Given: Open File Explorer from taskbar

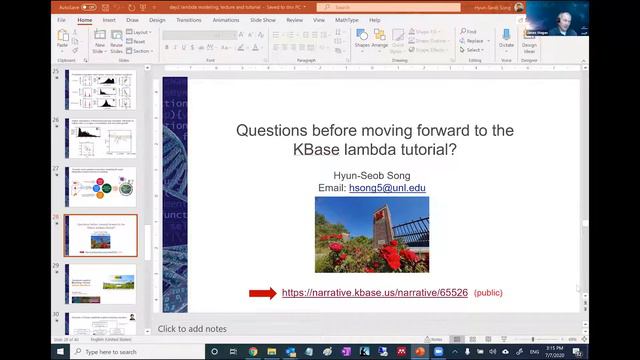Looking at the screenshot, I should 272,351.
